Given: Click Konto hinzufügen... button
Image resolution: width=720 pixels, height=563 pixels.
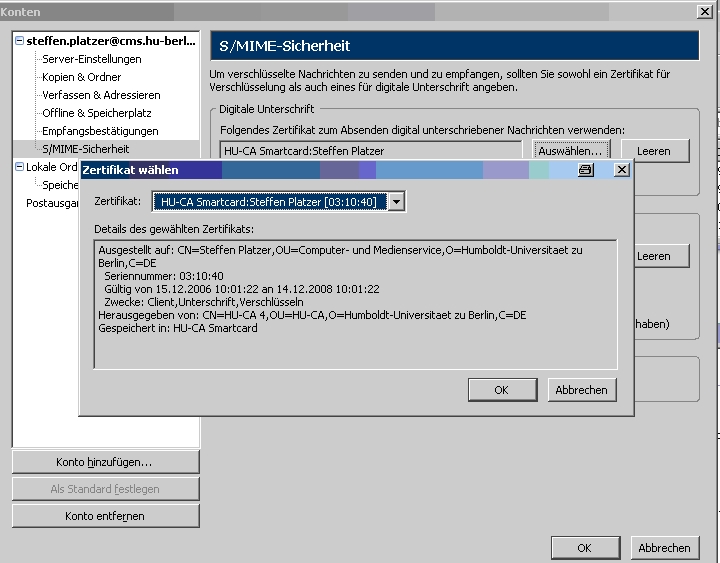Looking at the screenshot, I should point(104,462).
